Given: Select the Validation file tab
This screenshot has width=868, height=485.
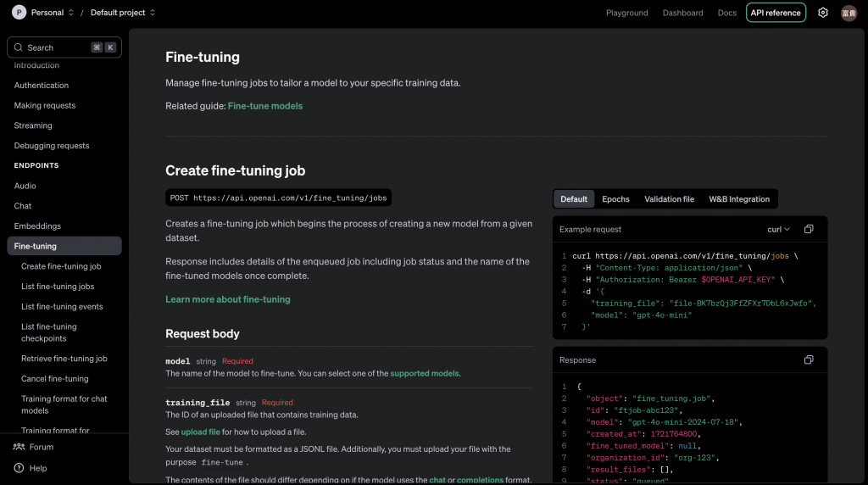Looking at the screenshot, I should point(669,199).
